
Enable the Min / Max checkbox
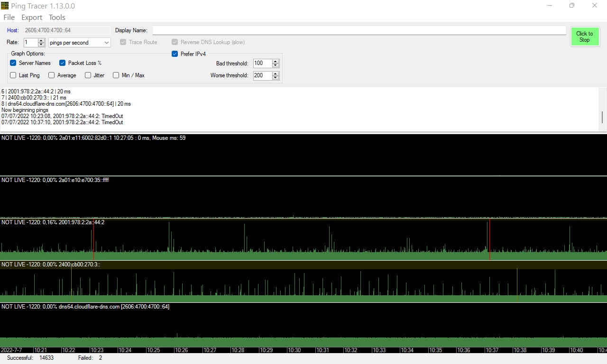pos(116,75)
